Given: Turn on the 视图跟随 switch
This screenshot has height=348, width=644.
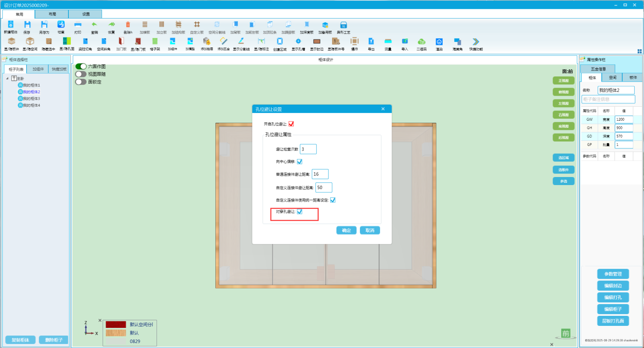Looking at the screenshot, I should [81, 74].
